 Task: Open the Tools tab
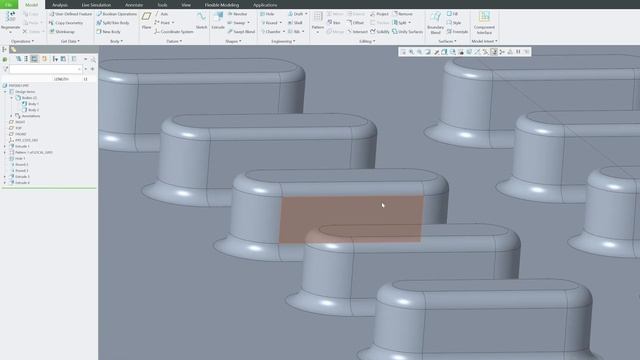tap(162, 5)
